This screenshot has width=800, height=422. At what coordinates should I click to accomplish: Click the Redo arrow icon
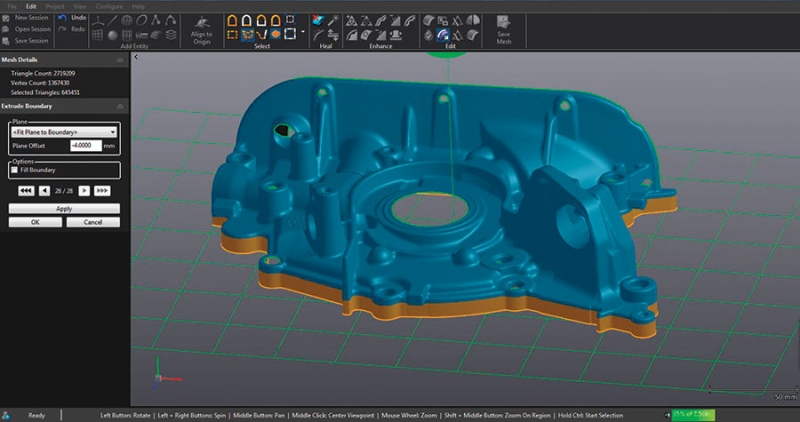63,29
